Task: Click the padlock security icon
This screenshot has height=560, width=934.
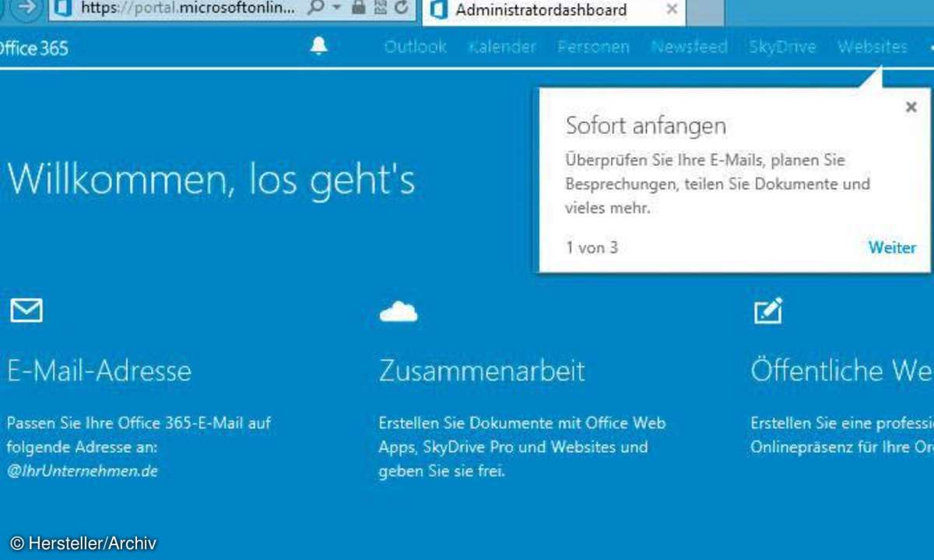Action: tap(358, 8)
